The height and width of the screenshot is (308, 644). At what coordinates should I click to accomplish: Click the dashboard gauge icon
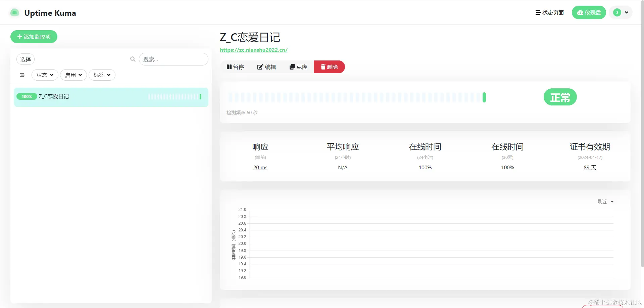coord(580,12)
